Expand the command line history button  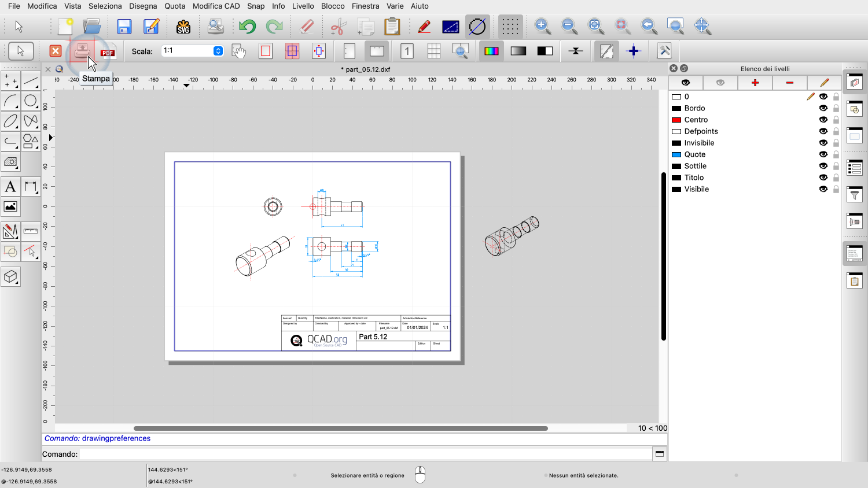659,454
